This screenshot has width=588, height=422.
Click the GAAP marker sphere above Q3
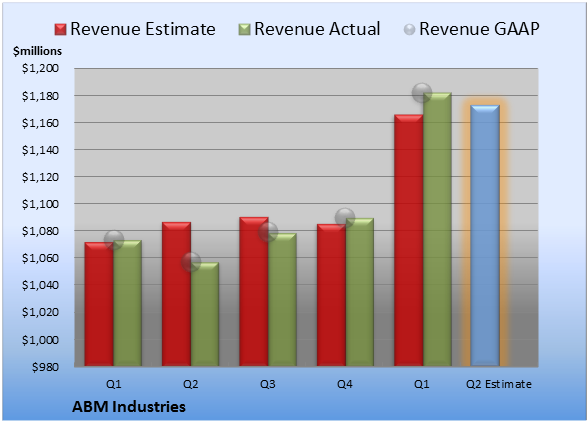(x=268, y=232)
